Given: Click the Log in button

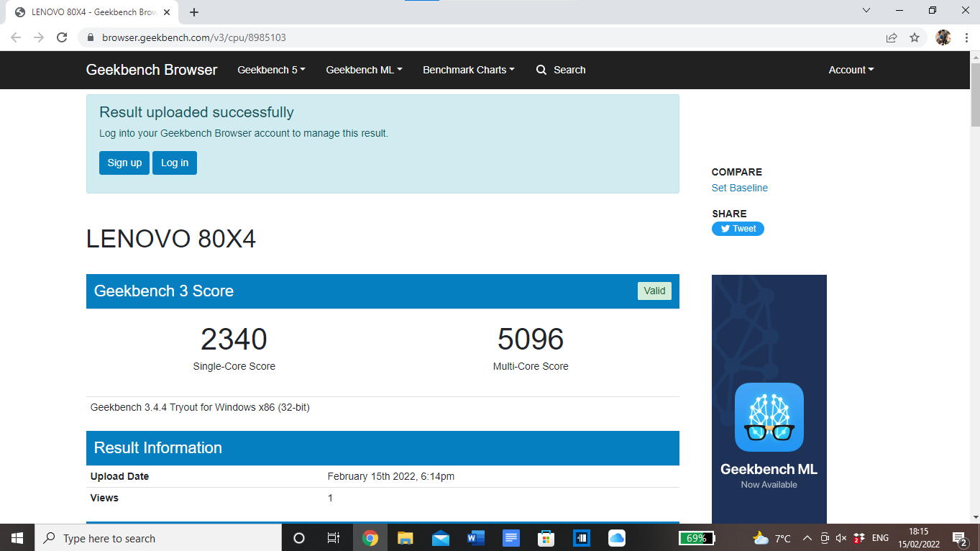Looking at the screenshot, I should point(175,163).
